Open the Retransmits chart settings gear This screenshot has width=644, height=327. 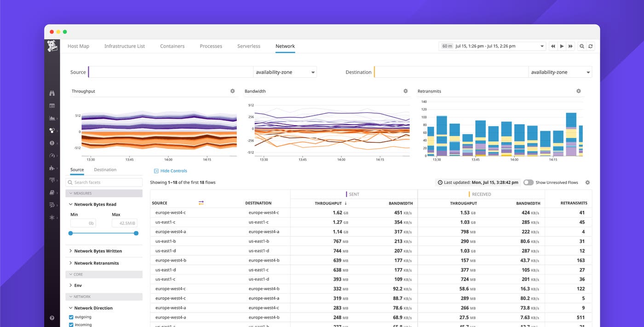point(578,91)
